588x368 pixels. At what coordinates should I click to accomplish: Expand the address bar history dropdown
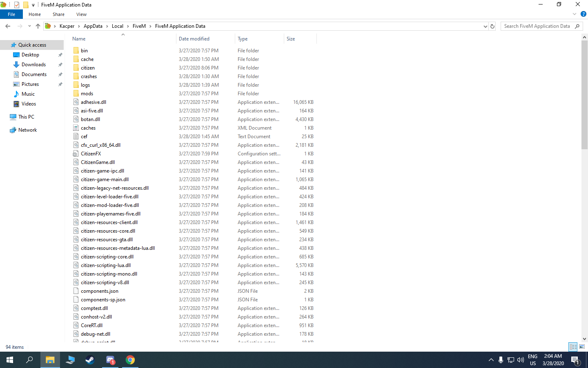point(485,26)
